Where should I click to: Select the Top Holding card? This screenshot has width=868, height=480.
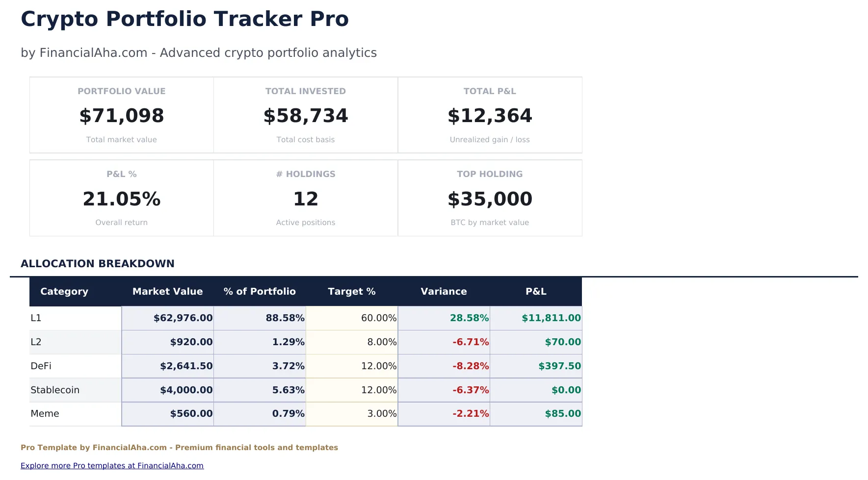(490, 198)
